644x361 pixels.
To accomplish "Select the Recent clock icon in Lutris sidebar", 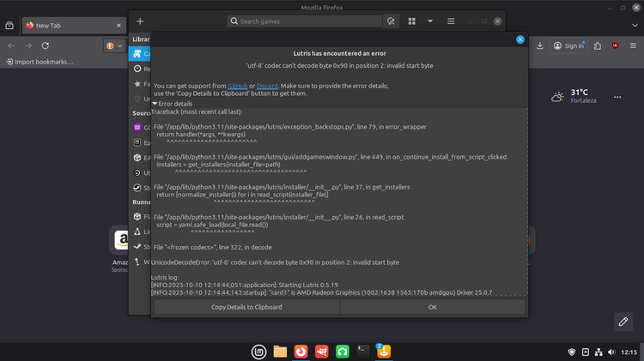I will point(137,69).
